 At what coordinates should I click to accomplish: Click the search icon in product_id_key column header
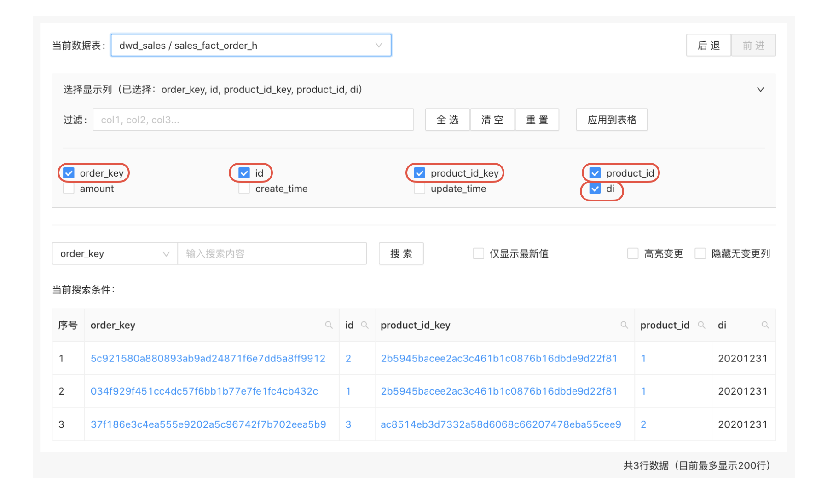pos(624,325)
